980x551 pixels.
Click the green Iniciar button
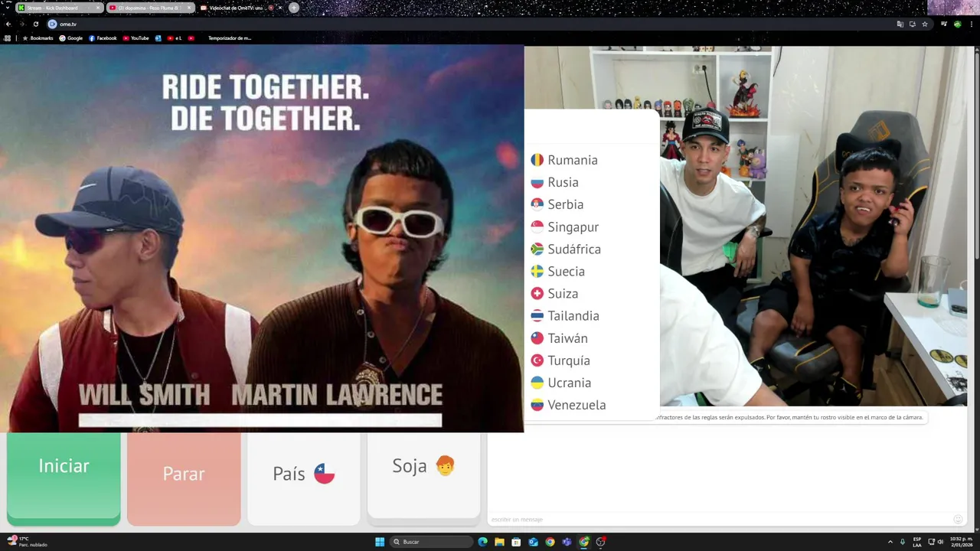[64, 478]
